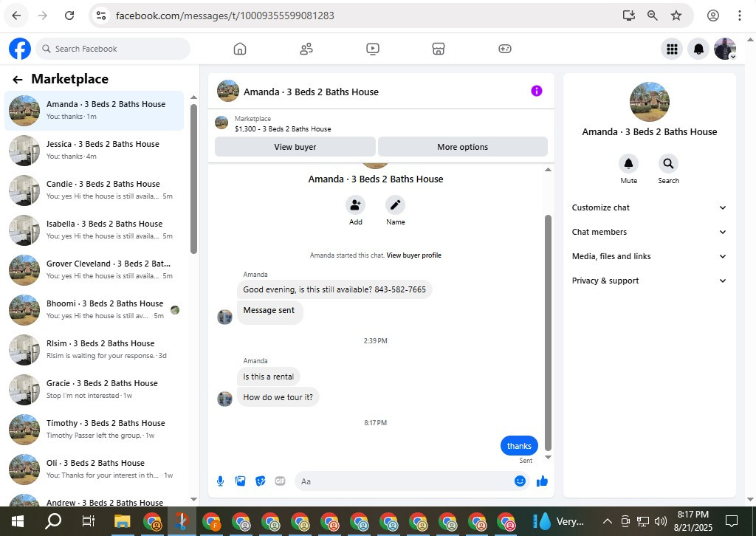Open the emoji picker in message box
The image size is (756, 536).
tap(520, 481)
